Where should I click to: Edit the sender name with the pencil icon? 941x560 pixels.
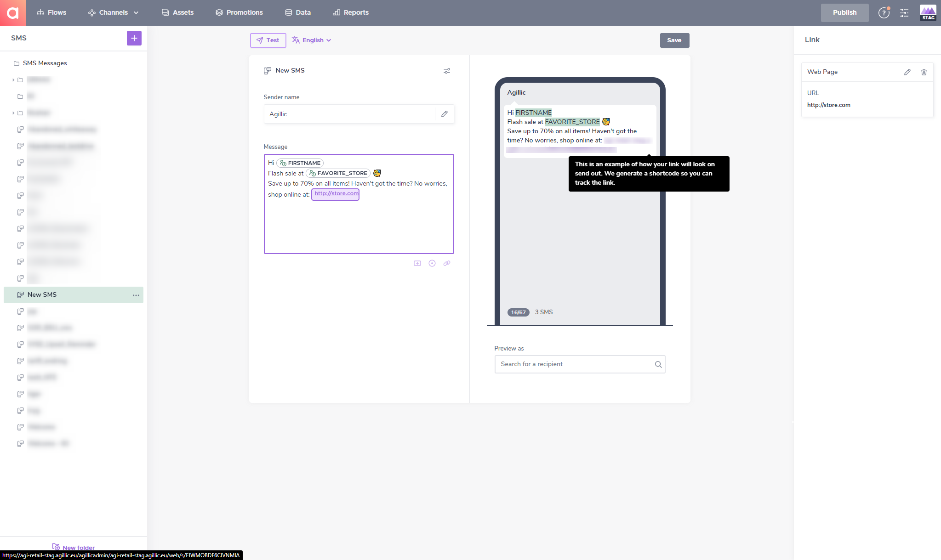444,113
